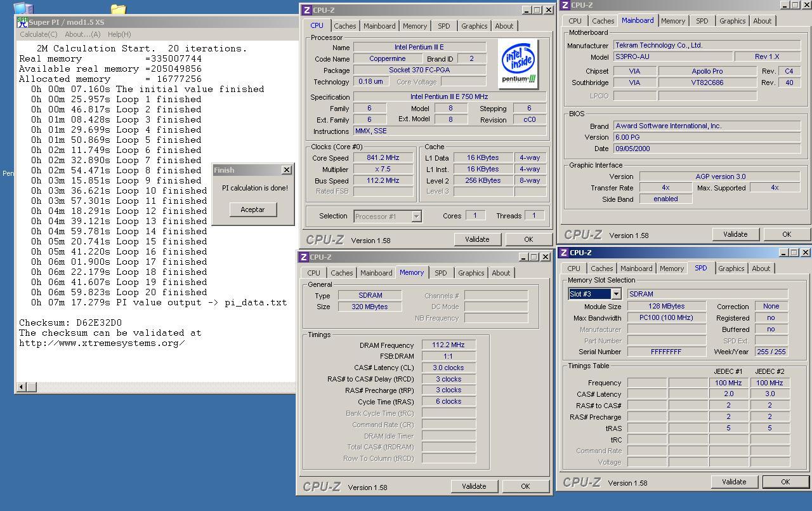Click the Chipset model Apollo Pro

point(707,71)
